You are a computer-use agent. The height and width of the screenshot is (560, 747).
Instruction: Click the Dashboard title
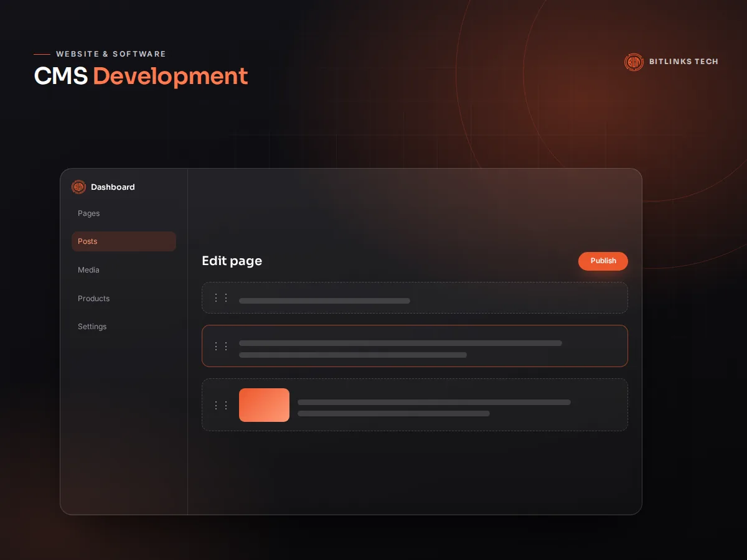click(x=113, y=187)
